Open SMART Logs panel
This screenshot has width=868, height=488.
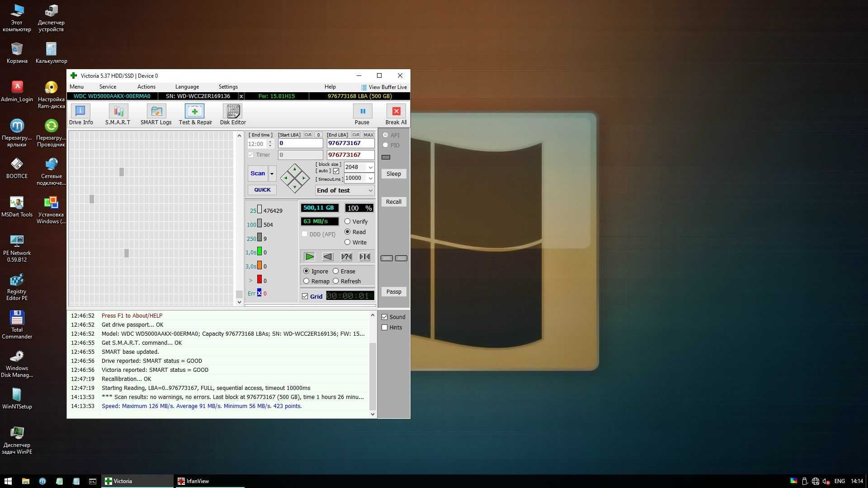coord(156,114)
